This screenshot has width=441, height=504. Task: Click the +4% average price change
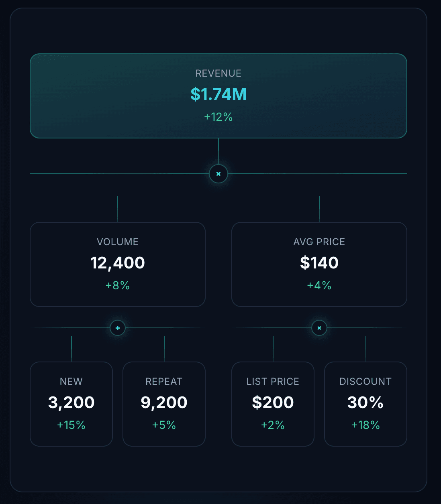tap(319, 285)
